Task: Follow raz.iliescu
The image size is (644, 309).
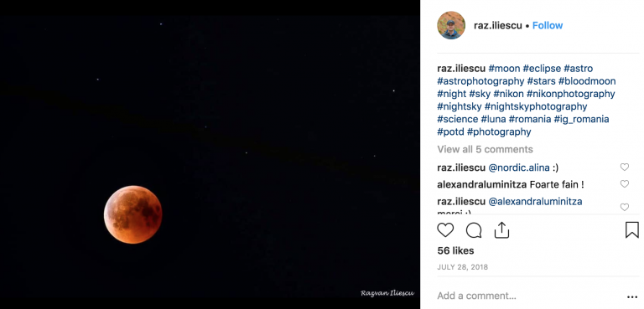Action: [x=548, y=25]
